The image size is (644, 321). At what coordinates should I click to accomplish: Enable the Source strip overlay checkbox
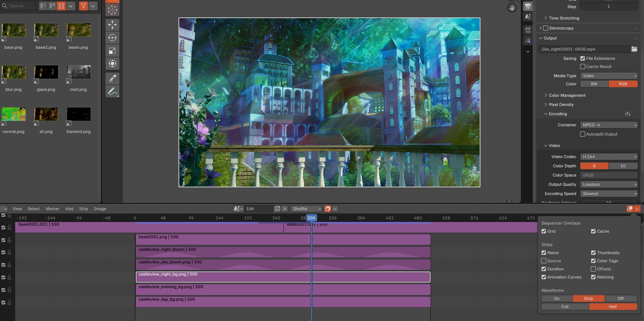[x=544, y=261]
